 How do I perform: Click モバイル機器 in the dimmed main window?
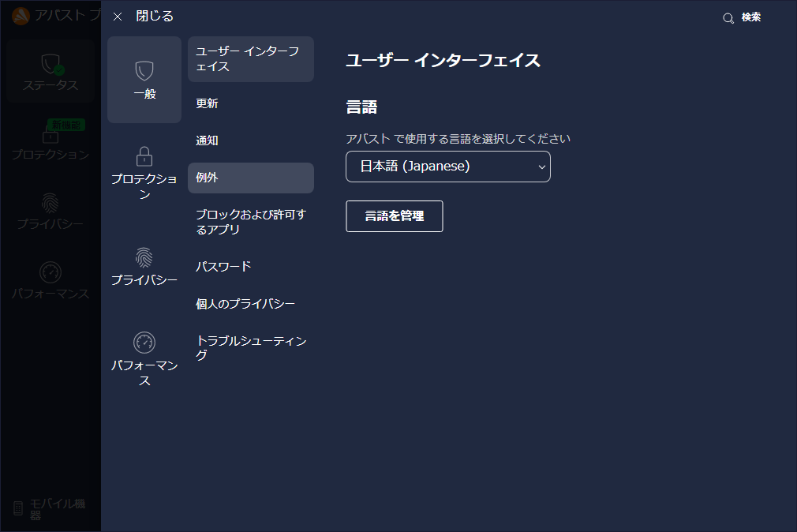(49, 508)
